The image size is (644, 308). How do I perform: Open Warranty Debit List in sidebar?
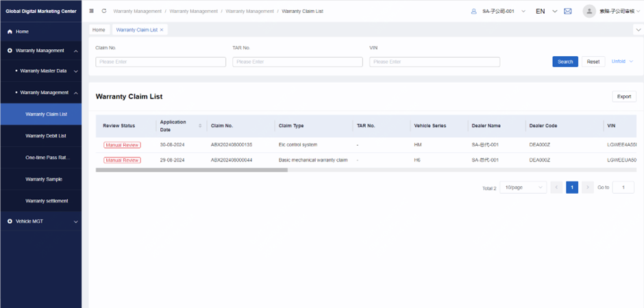click(x=40, y=136)
